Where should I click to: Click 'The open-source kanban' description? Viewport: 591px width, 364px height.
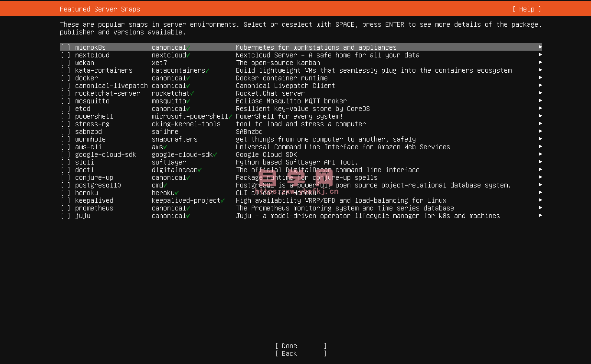point(278,63)
